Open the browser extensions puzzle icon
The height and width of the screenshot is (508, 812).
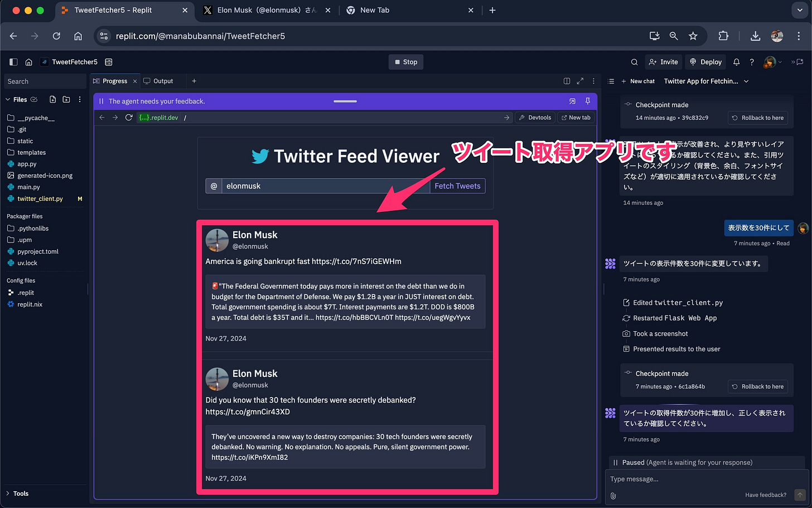click(x=723, y=36)
